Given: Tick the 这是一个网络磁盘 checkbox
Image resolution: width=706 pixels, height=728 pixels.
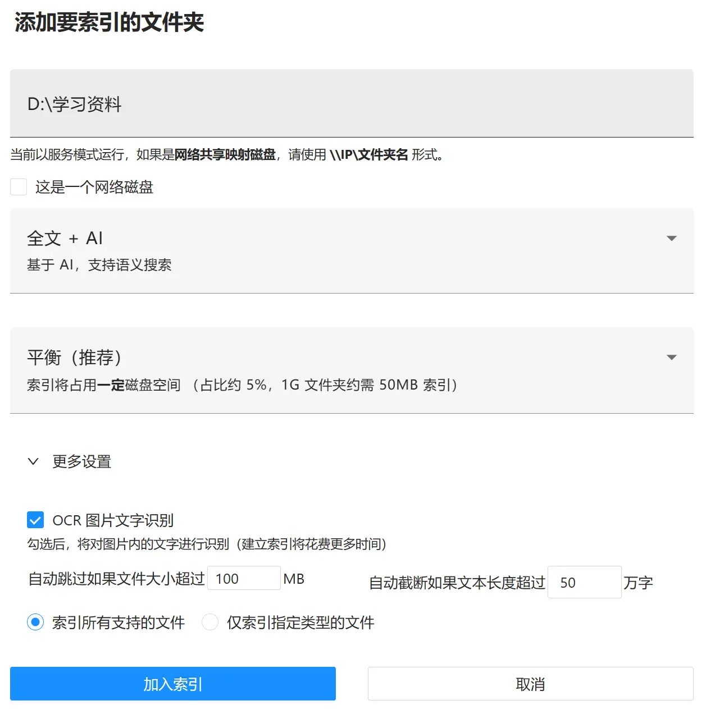Looking at the screenshot, I should 19,187.
